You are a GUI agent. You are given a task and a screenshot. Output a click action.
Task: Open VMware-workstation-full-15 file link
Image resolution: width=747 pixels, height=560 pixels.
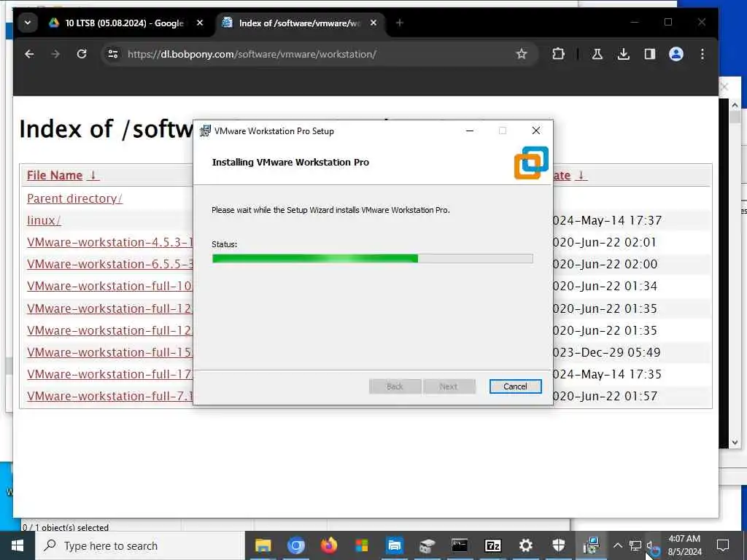pyautogui.click(x=110, y=352)
